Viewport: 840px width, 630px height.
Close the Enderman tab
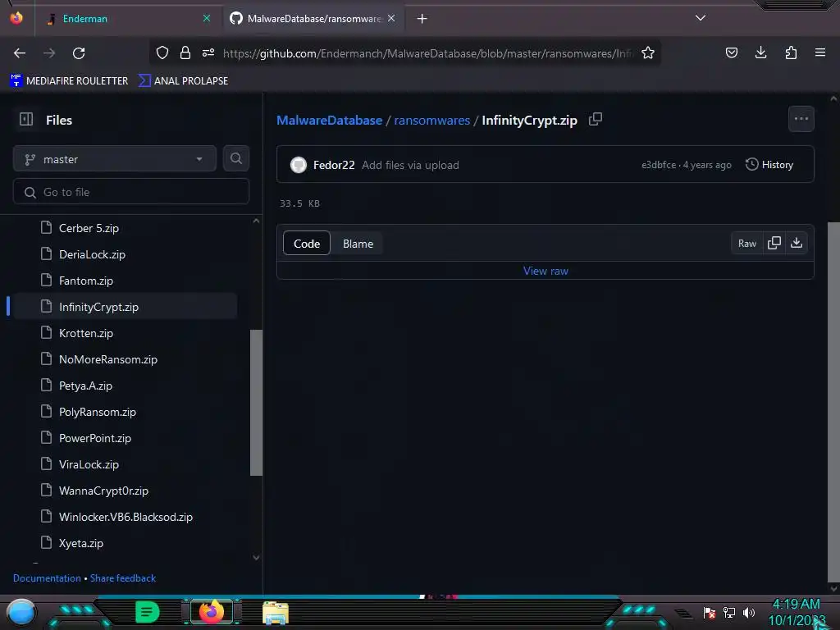[x=206, y=18]
